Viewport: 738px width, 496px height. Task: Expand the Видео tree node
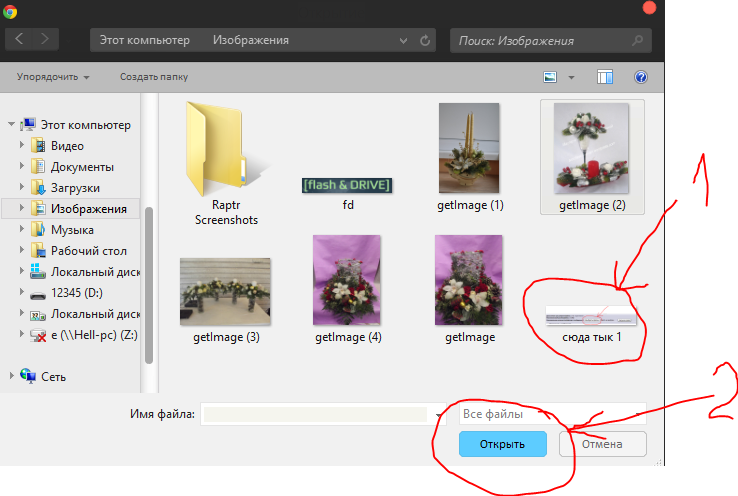tap(22, 146)
